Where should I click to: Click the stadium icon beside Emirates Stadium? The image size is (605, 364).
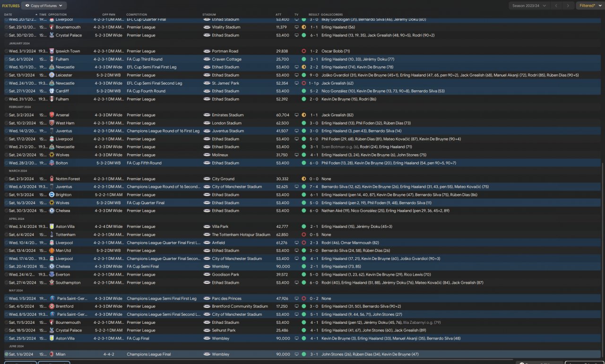(207, 115)
